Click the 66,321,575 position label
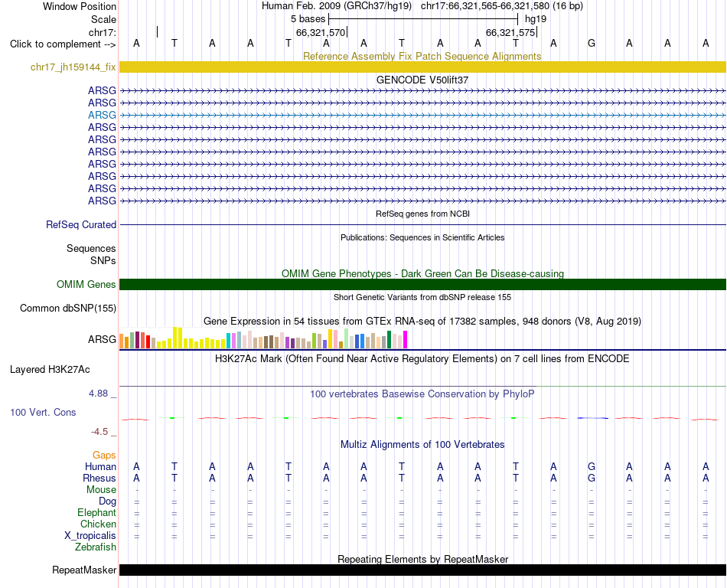Screen dimensions: 727x588 point(510,32)
